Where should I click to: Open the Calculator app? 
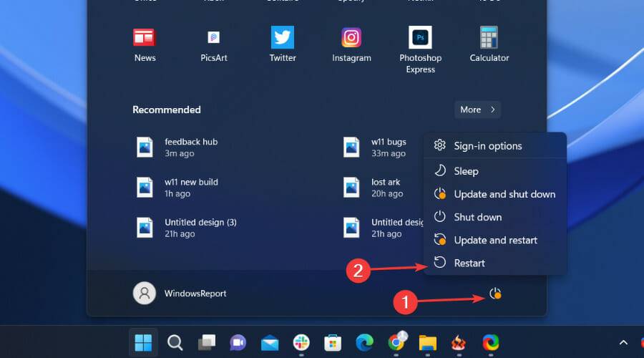coord(489,44)
